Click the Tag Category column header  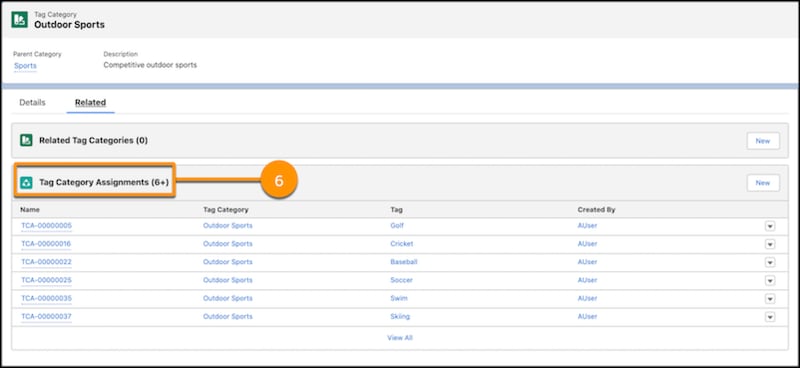pos(226,210)
